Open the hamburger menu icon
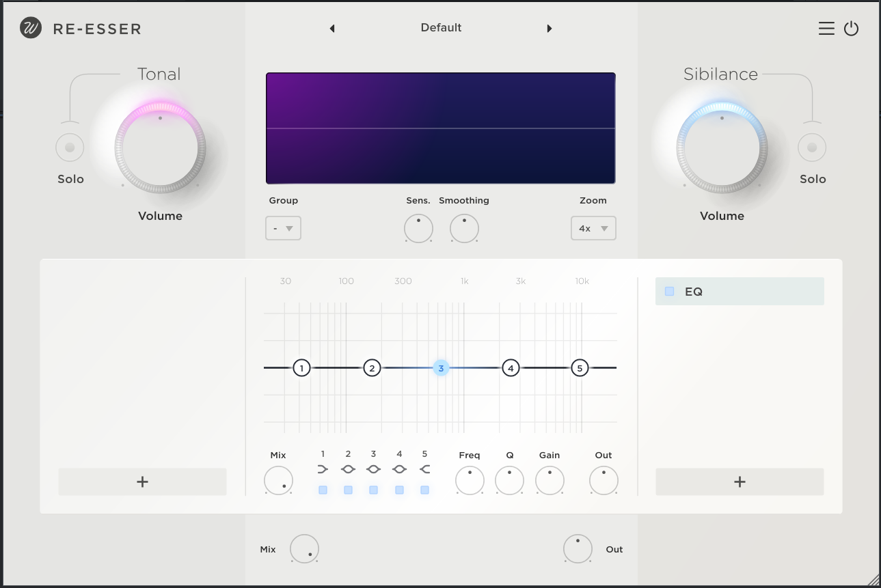 (826, 29)
